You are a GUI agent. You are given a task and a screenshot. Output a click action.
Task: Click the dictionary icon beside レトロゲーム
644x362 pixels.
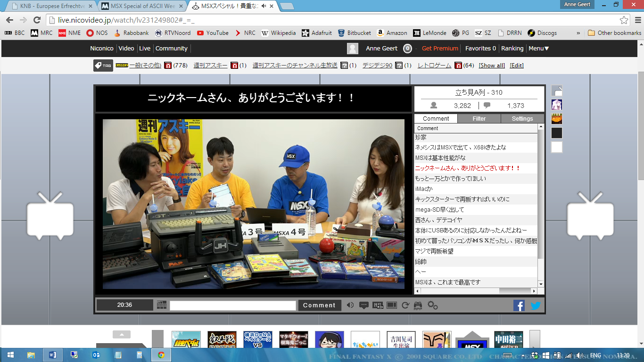pyautogui.click(x=458, y=66)
